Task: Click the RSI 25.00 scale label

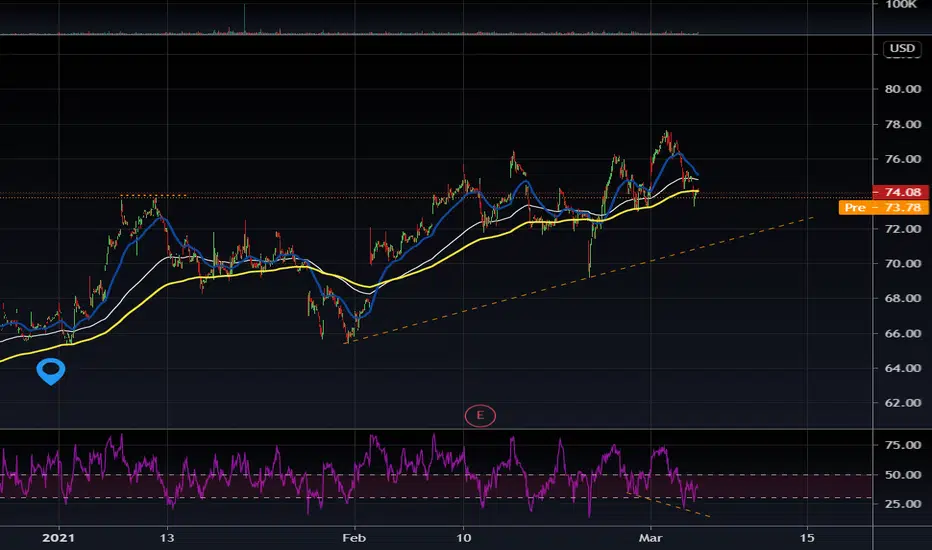Action: (903, 504)
